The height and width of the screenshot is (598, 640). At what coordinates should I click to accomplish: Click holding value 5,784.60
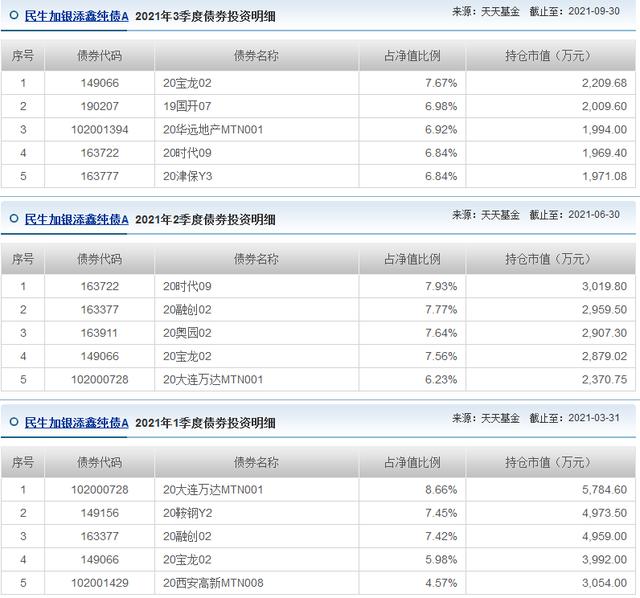604,490
